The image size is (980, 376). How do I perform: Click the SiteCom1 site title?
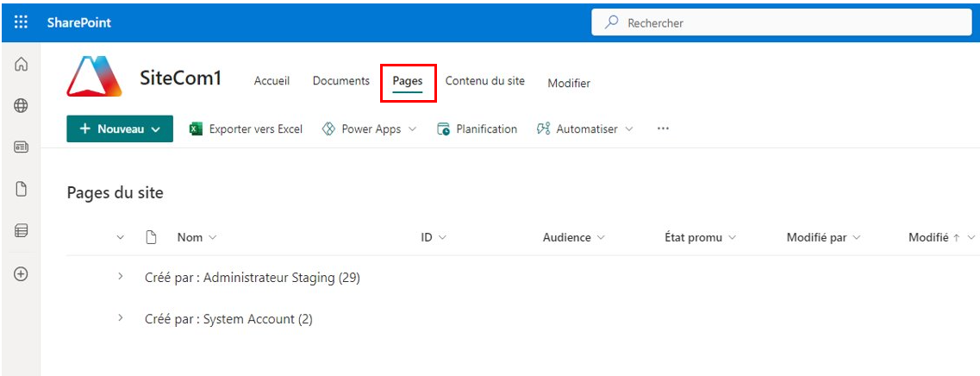tap(181, 78)
